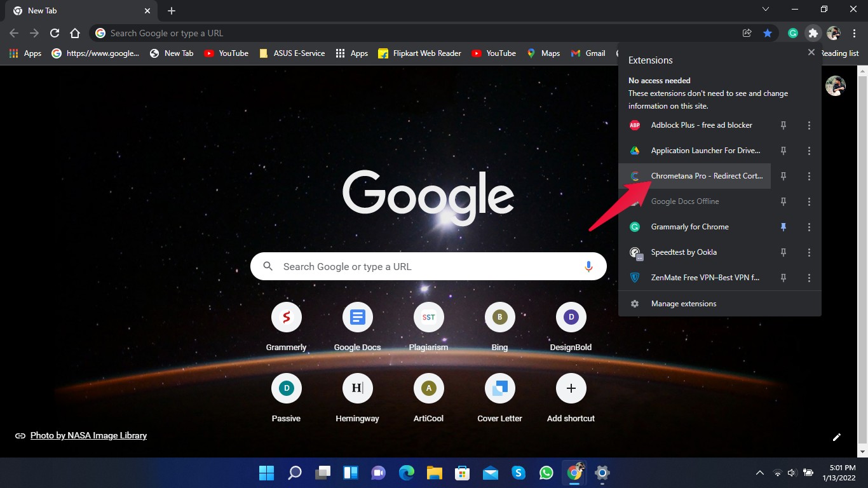Open Microsoft Edge from the taskbar
The width and height of the screenshot is (868, 488).
coord(407,473)
